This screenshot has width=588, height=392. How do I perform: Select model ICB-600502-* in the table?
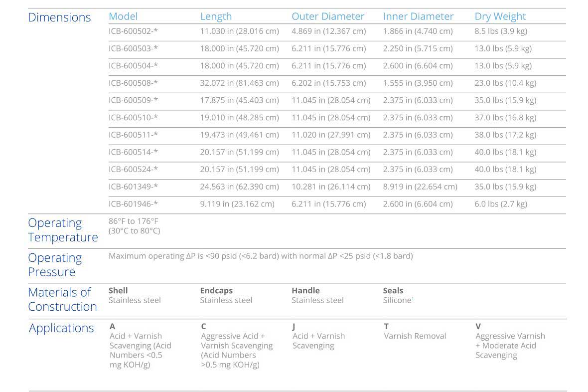tap(133, 31)
